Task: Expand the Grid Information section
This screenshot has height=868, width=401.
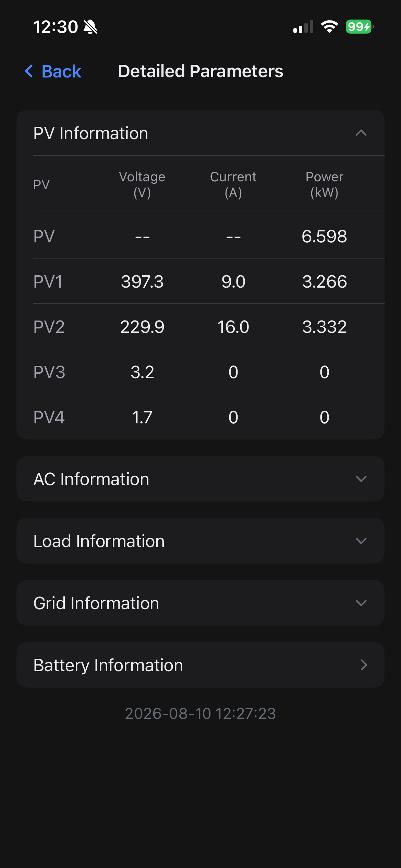Action: (x=200, y=603)
